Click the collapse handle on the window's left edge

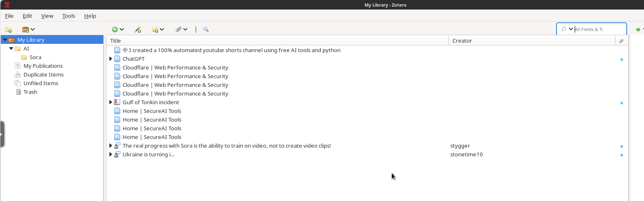point(2,134)
